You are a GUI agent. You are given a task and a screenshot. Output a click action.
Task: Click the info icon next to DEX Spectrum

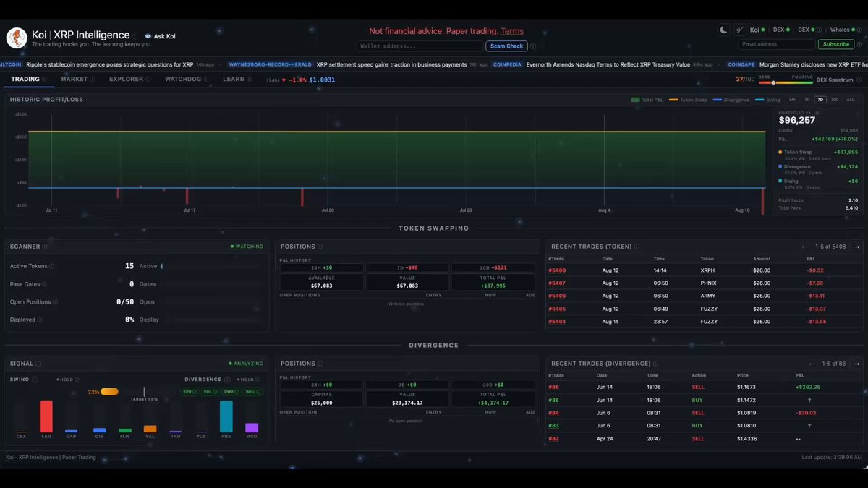pos(859,80)
